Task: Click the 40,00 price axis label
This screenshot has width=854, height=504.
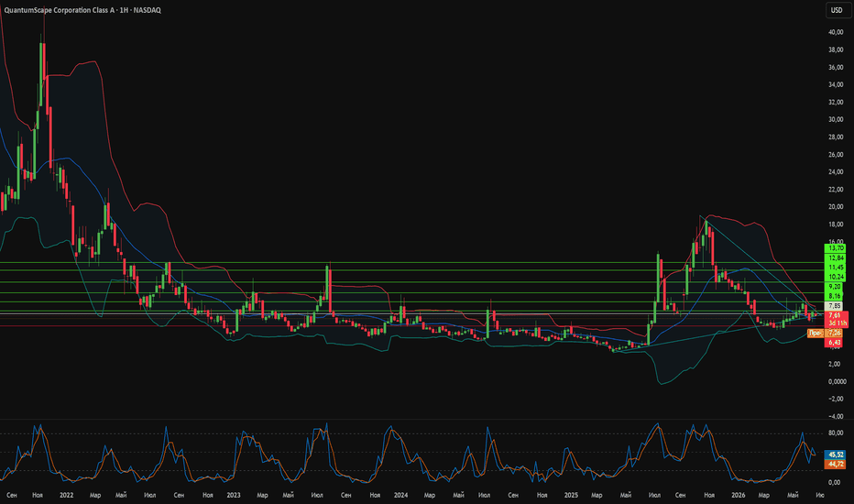Action: tap(836, 32)
